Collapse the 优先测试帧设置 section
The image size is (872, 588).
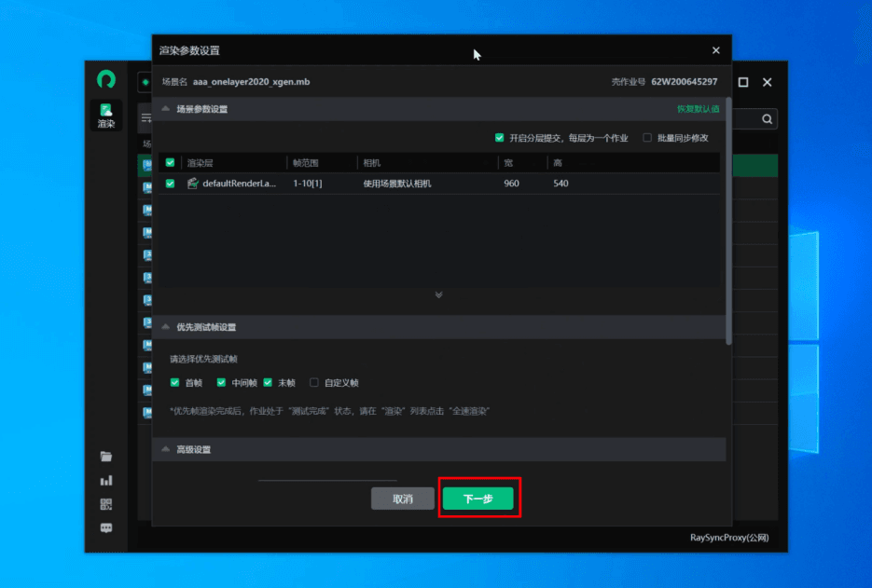166,327
